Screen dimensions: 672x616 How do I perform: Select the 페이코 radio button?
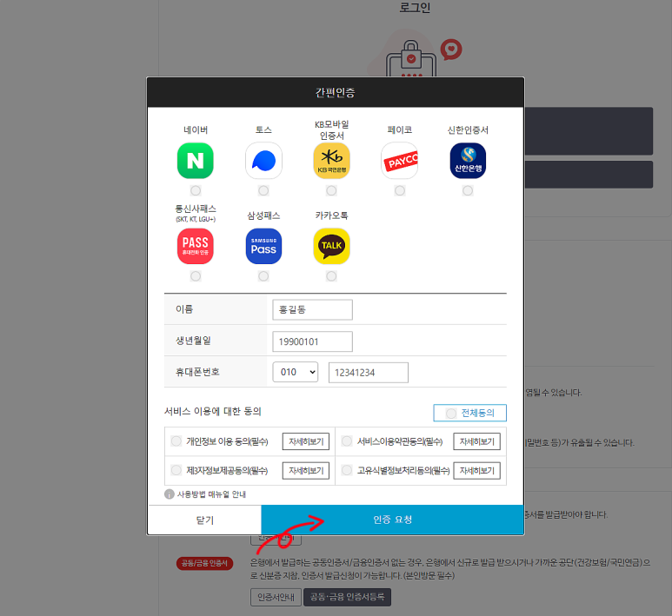click(x=400, y=190)
